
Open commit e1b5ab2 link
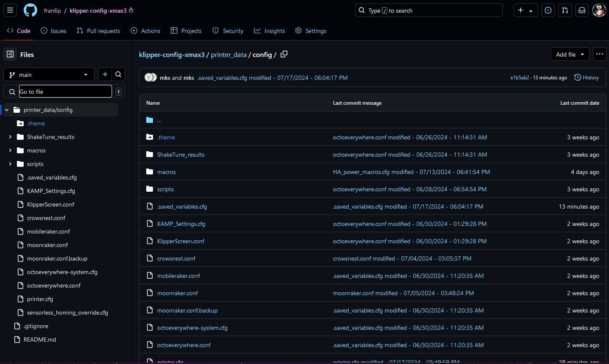(519, 78)
